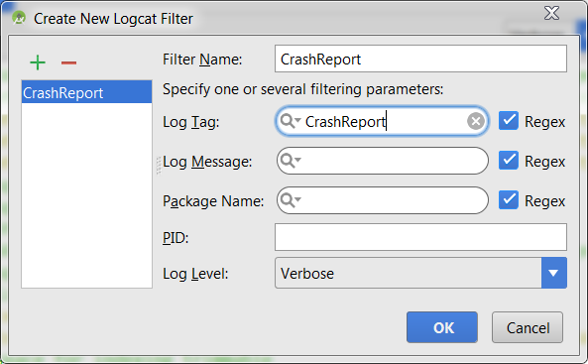Image resolution: width=588 pixels, height=364 pixels.
Task: Click into the PID input field
Action: (420, 237)
